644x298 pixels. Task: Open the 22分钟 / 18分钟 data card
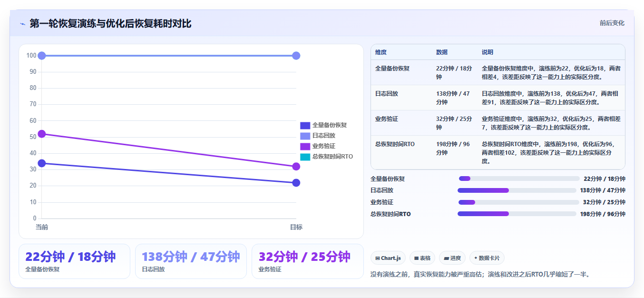pyautogui.click(x=74, y=261)
